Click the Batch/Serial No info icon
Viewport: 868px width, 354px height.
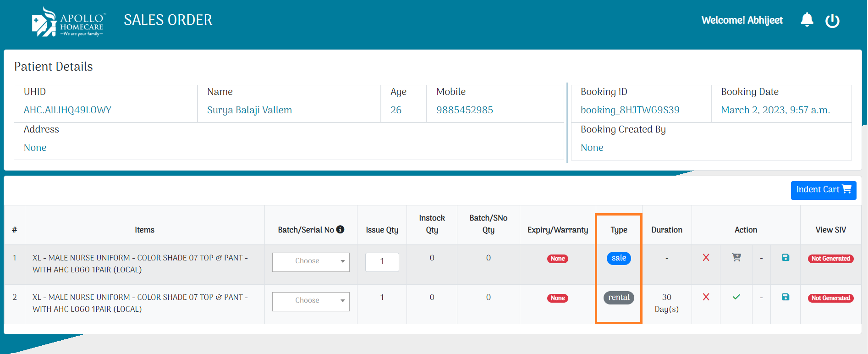[340, 229]
